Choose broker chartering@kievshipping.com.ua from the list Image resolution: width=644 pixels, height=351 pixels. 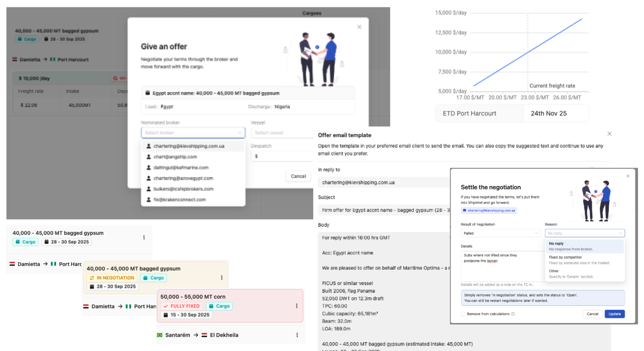193,146
